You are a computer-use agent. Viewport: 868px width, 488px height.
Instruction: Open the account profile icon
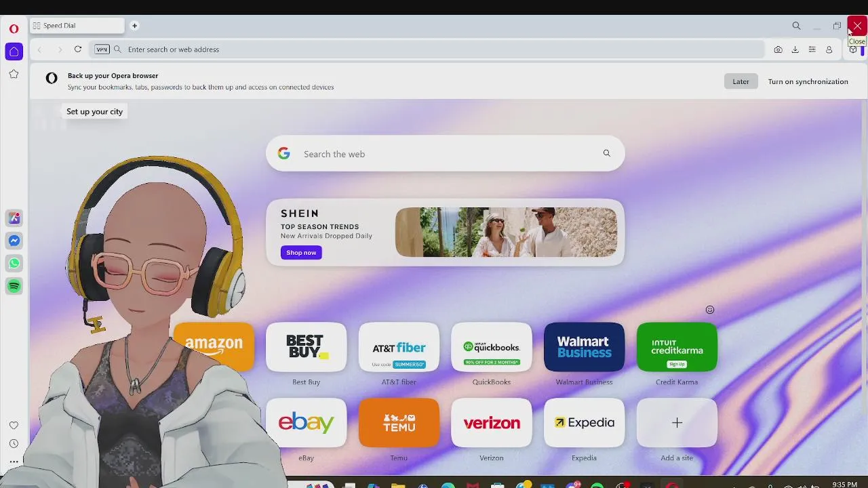point(829,49)
